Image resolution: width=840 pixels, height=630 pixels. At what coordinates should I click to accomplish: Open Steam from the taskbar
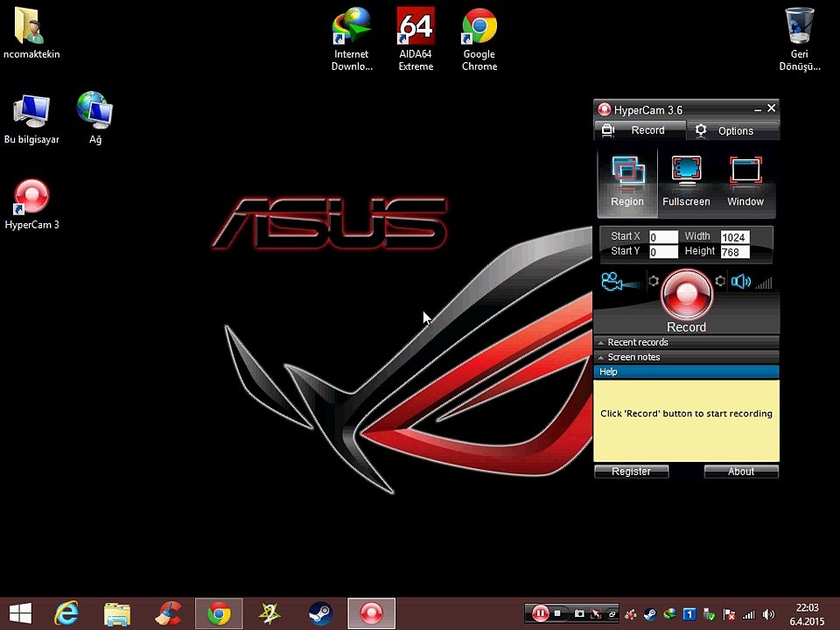click(x=320, y=613)
